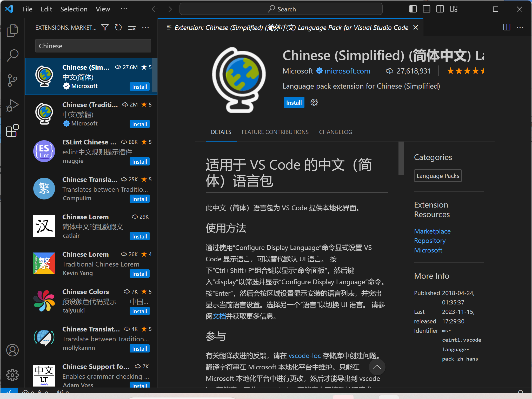Toggle the primary side bar layout icon

tap(413, 9)
